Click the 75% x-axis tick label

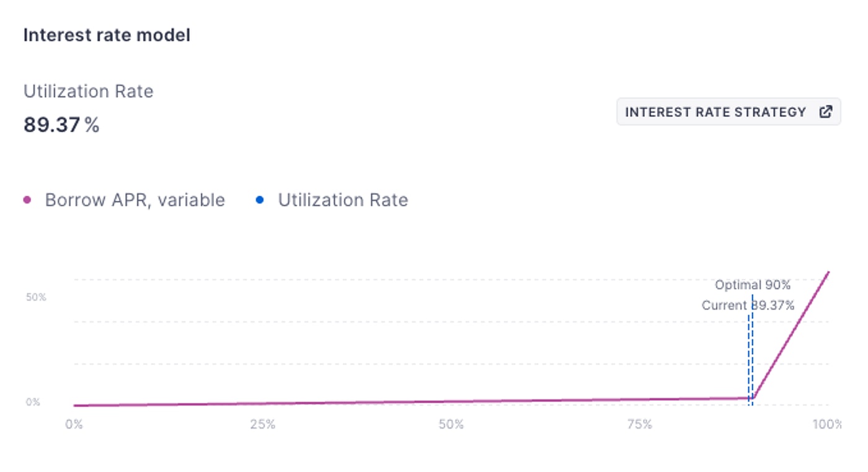pyautogui.click(x=639, y=425)
